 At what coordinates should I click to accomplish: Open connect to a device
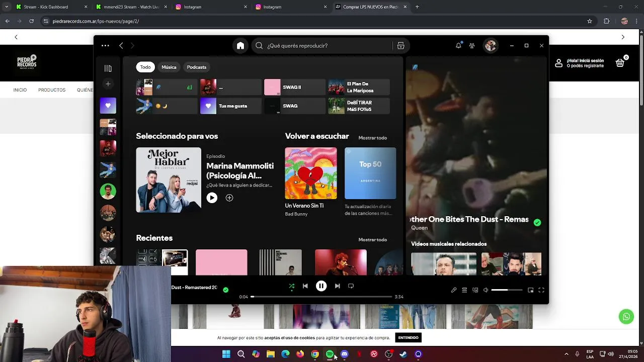coord(475,290)
